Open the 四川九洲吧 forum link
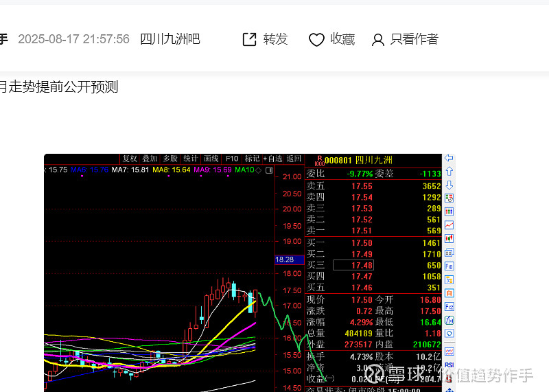 click(x=170, y=39)
